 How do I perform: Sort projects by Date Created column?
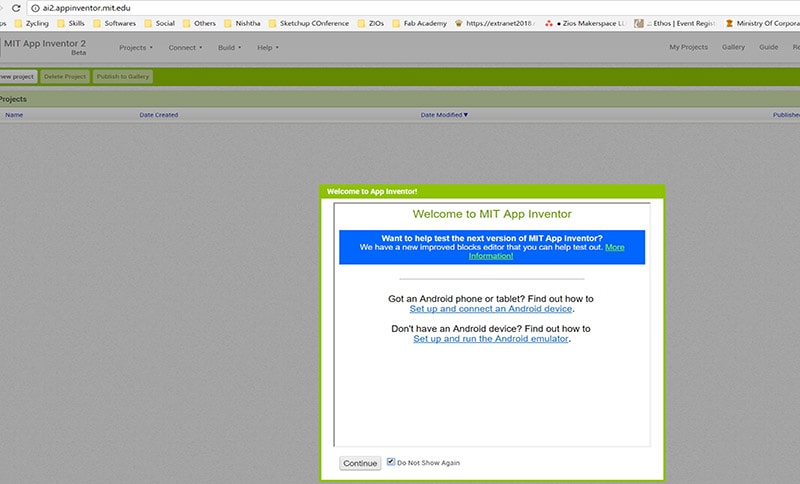click(x=159, y=115)
